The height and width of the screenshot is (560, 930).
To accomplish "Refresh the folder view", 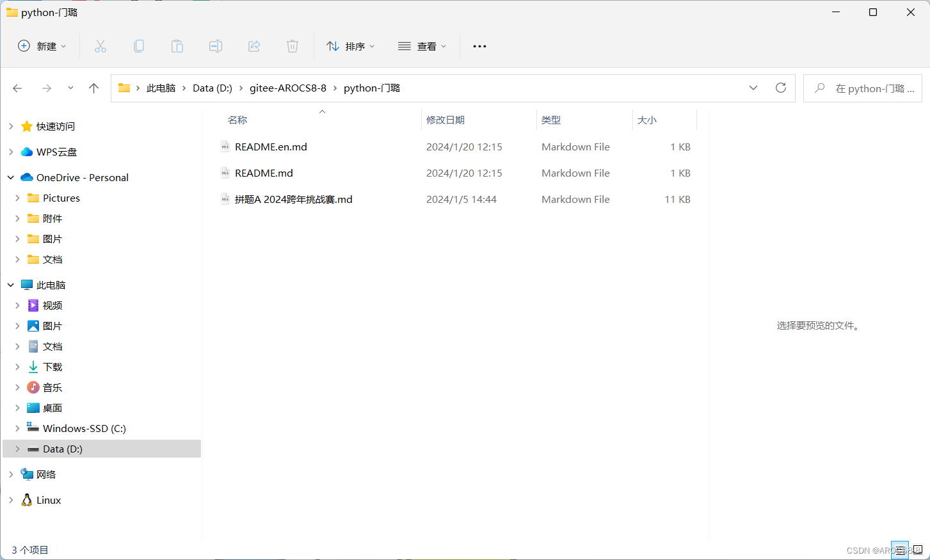I will click(x=780, y=88).
